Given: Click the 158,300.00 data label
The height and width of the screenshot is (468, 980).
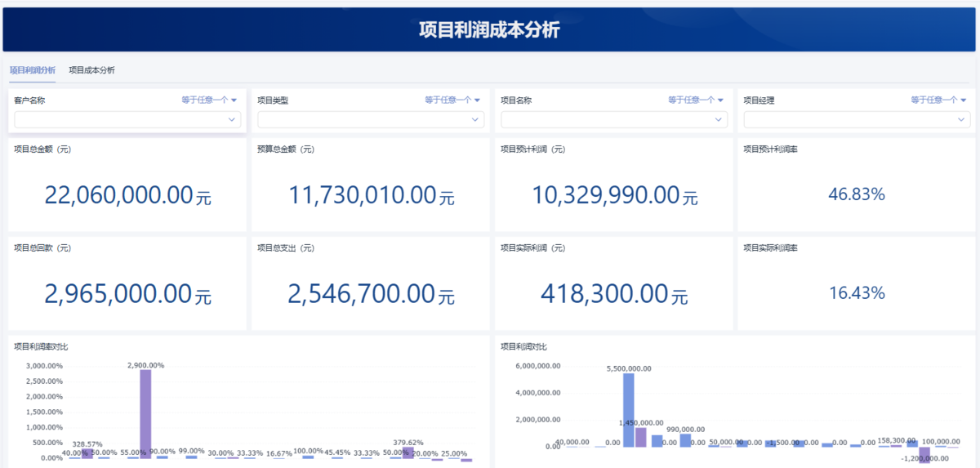Looking at the screenshot, I should point(897,439).
